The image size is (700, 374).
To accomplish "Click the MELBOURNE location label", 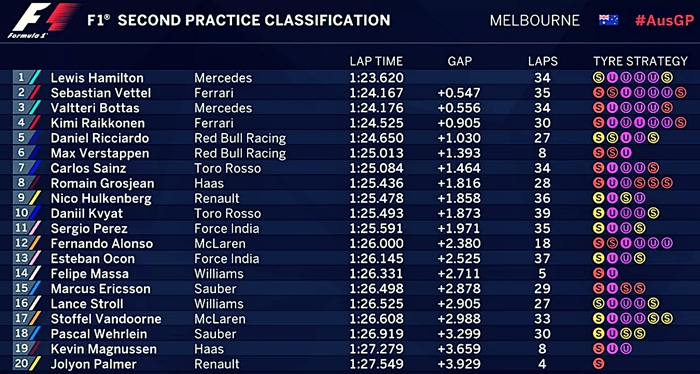I will (535, 21).
